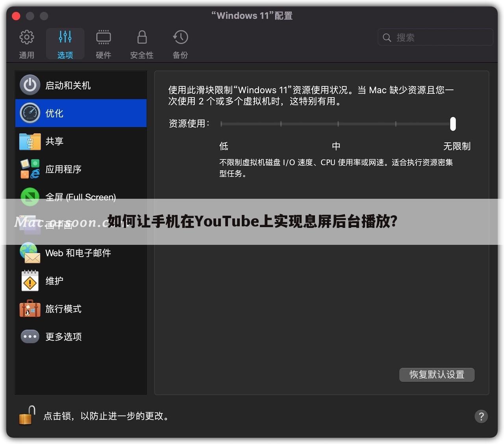This screenshot has width=504, height=444.
Task: Select the 选项 (Options) sliders icon
Action: point(65,37)
